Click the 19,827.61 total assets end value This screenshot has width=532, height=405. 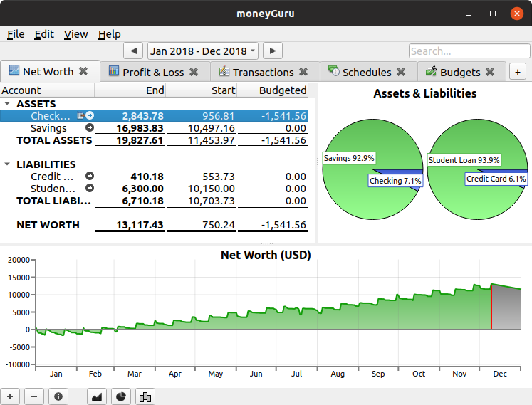[x=140, y=140]
